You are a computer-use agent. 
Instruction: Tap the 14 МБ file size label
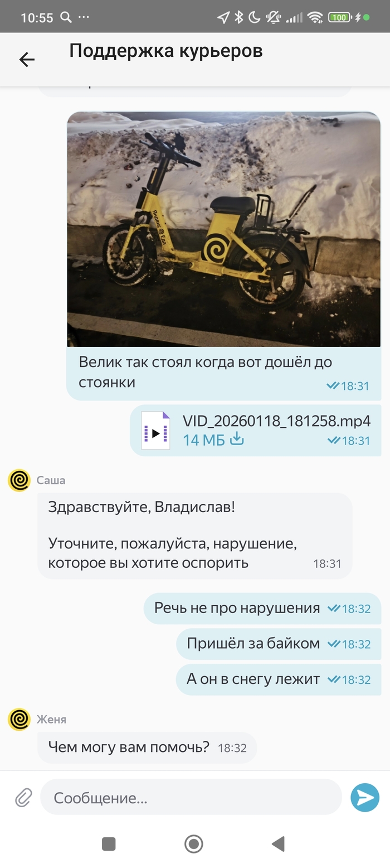click(203, 440)
